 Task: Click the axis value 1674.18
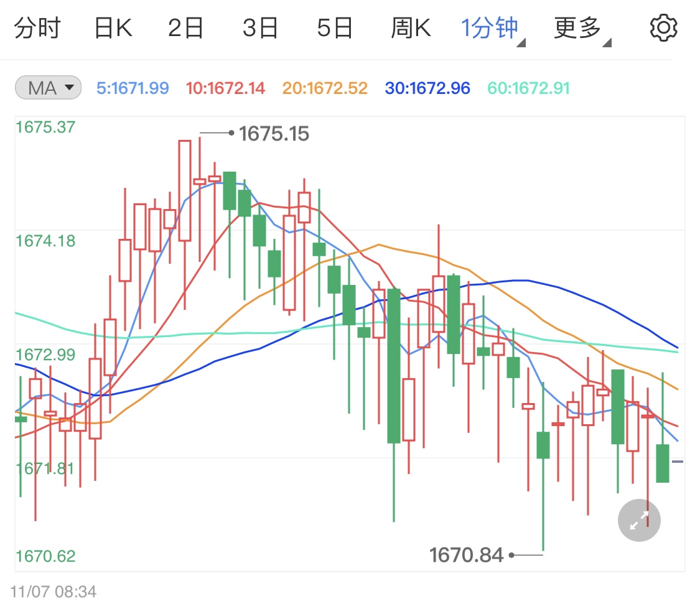coord(45,241)
